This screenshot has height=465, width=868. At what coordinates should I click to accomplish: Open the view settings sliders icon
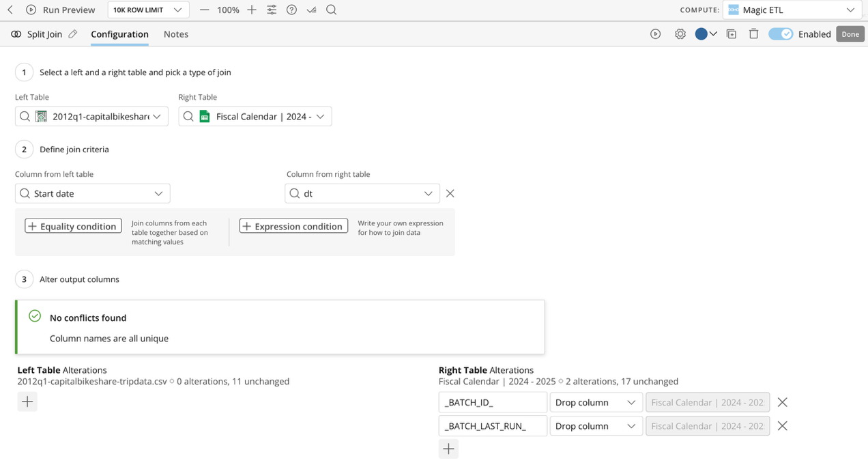pos(272,10)
